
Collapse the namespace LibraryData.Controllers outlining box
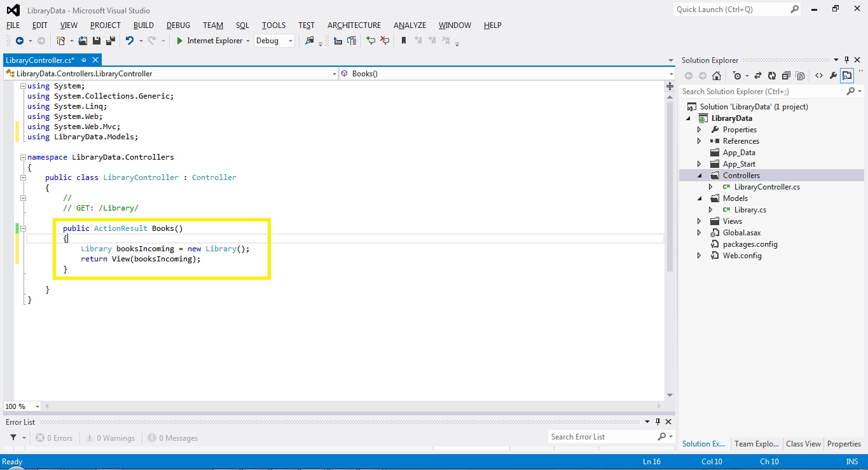[23, 157]
